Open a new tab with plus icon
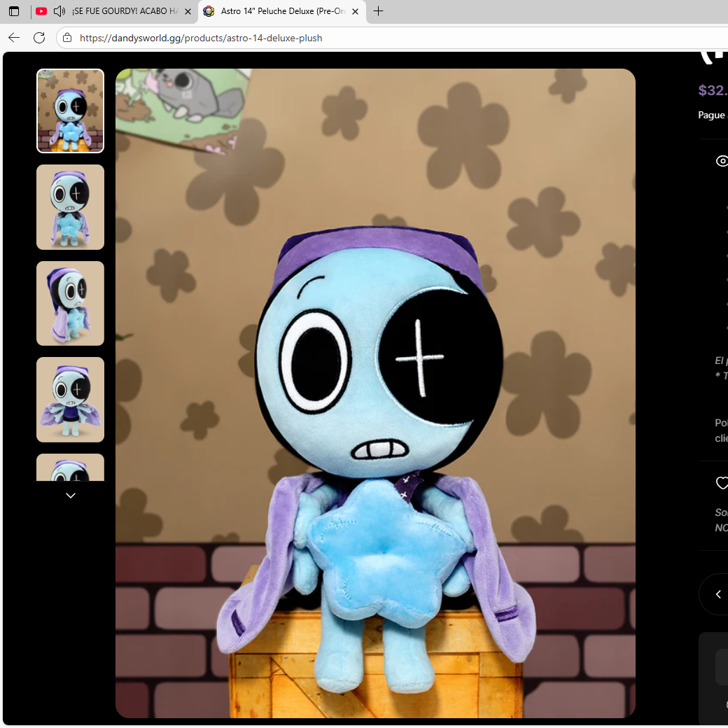 pyautogui.click(x=379, y=11)
